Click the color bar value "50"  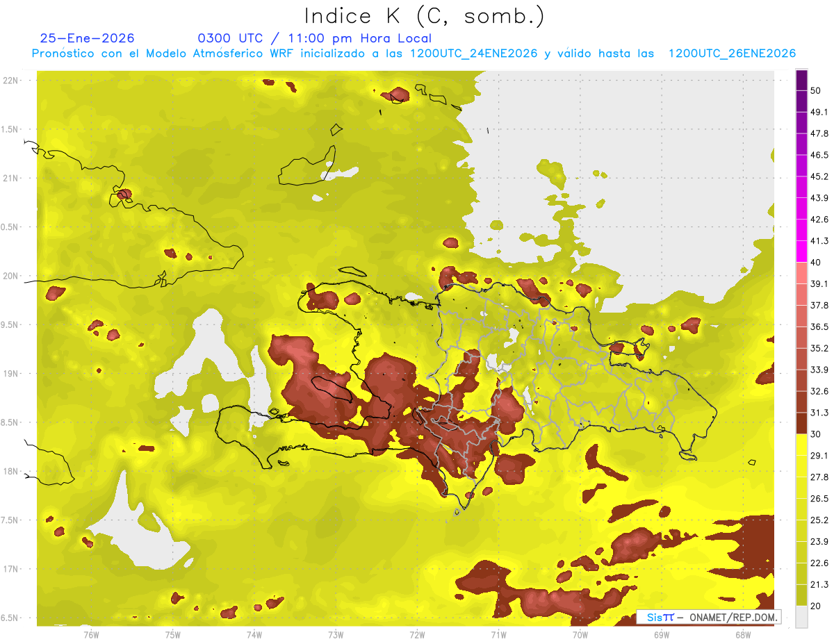point(816,91)
